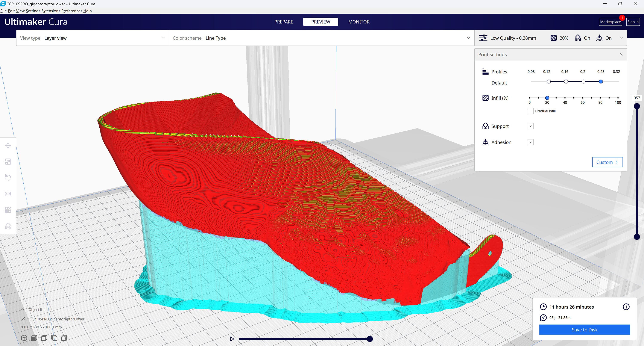
Task: Switch to the PREPARE tab
Action: coord(284,22)
